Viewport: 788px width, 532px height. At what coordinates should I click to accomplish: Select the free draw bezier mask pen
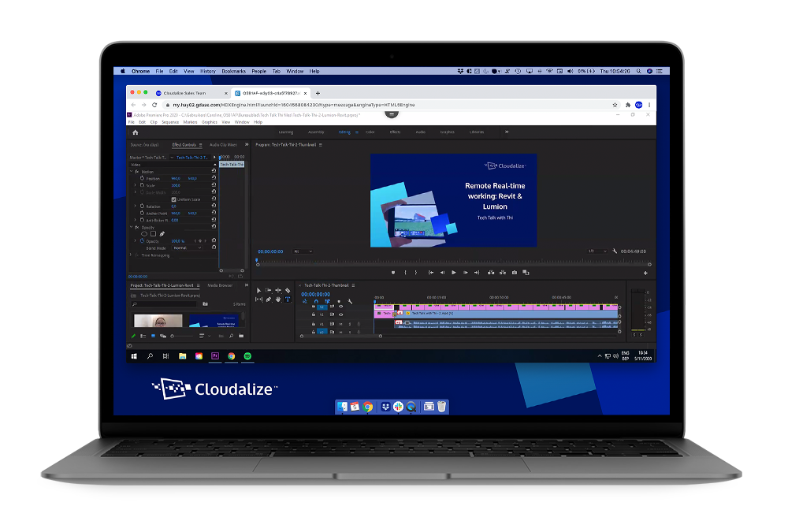coord(162,234)
